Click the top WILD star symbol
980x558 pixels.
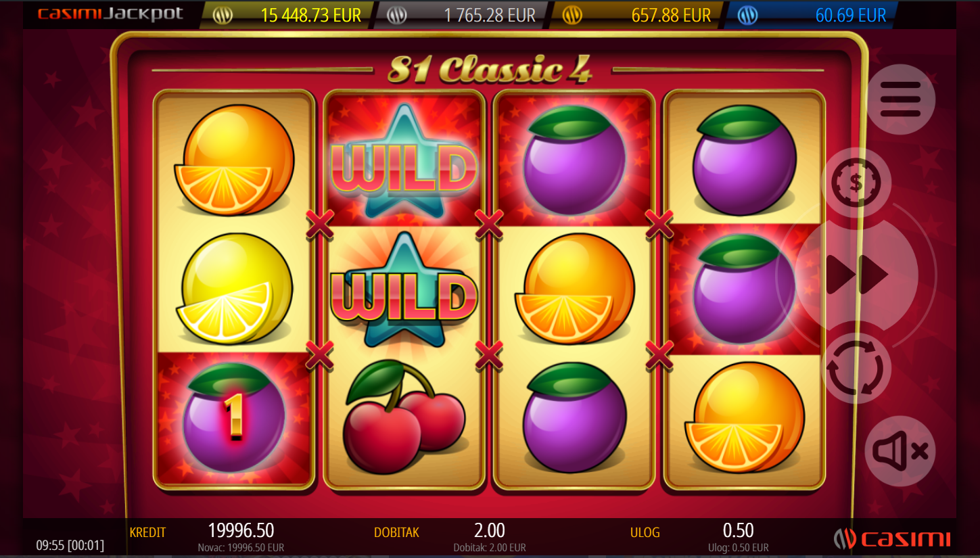pyautogui.click(x=404, y=161)
